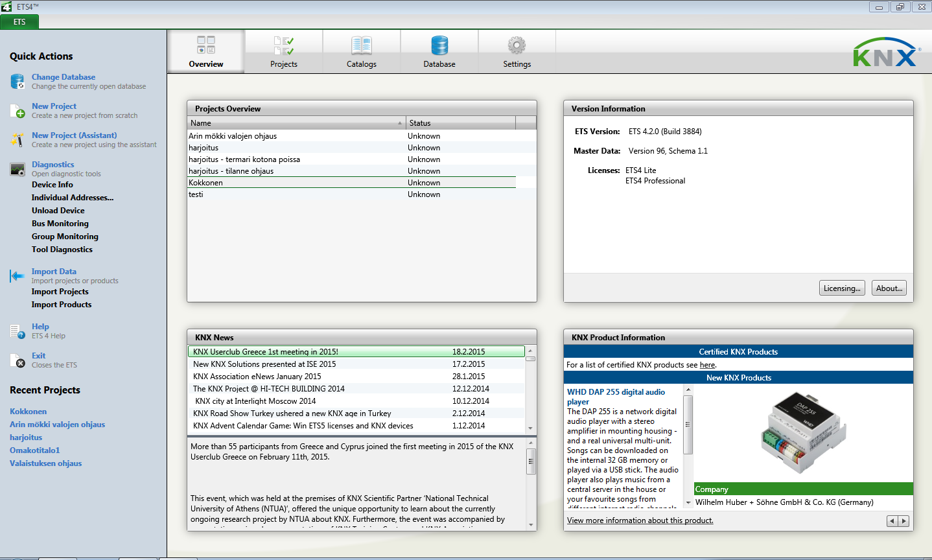Viewport: 932px width, 560px height.
Task: Show previous KNX product with left arrow
Action: (892, 521)
